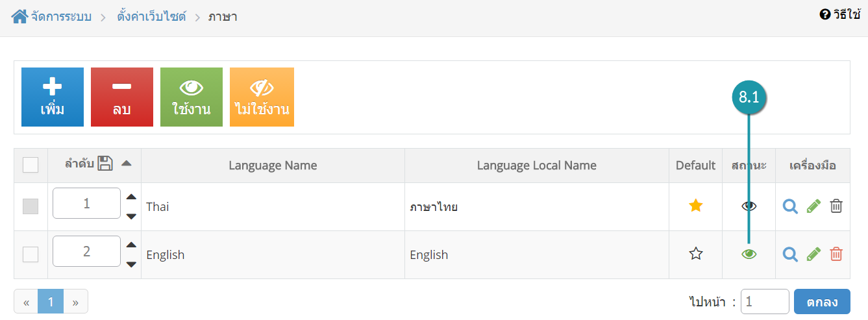Sort by order column ascending arrow

point(127,164)
